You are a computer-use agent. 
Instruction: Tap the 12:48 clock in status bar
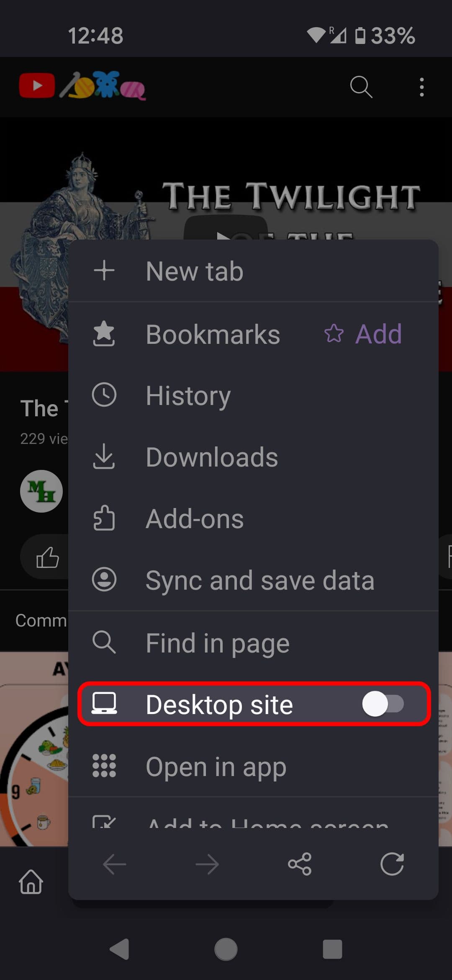click(95, 36)
